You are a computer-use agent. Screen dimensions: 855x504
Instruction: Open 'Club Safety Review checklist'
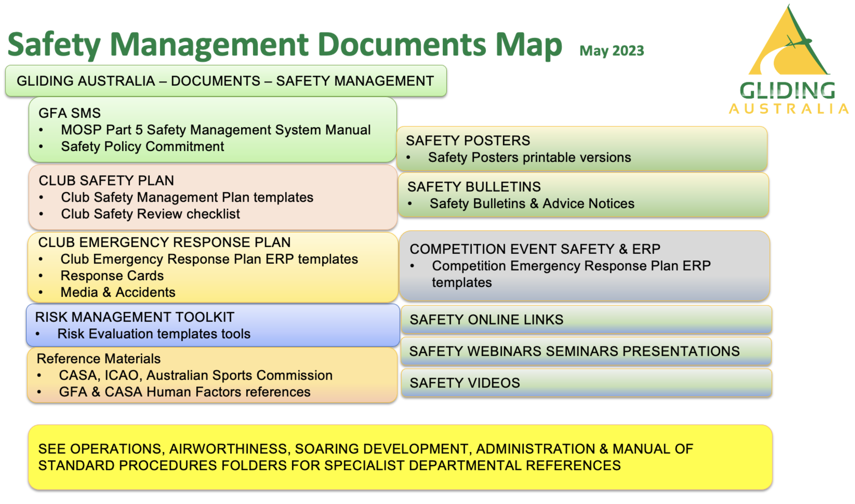(x=150, y=214)
